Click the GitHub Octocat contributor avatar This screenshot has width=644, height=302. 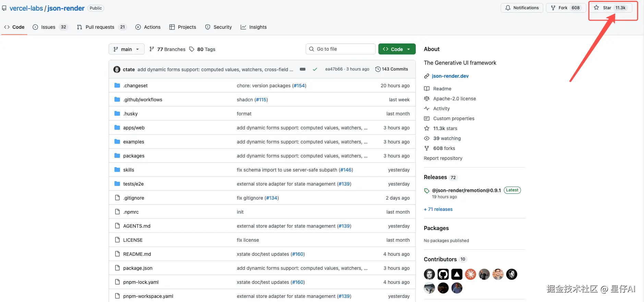(443, 274)
